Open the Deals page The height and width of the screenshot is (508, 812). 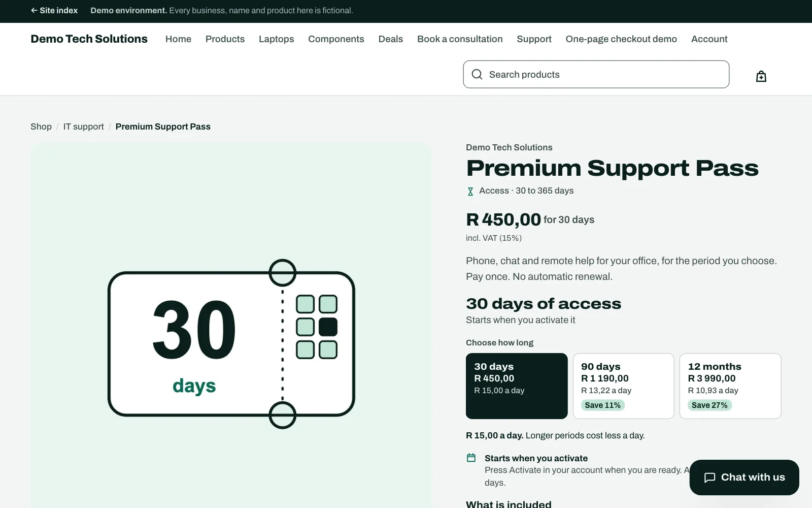391,39
